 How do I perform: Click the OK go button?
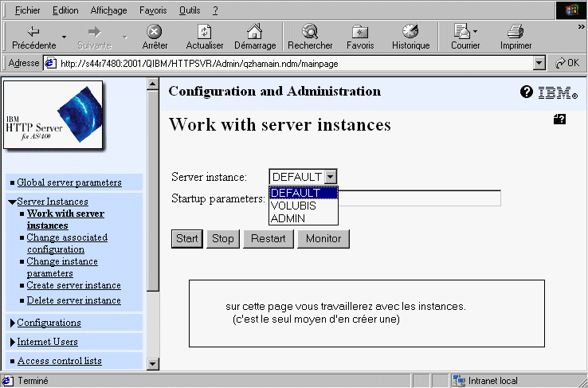pyautogui.click(x=568, y=63)
